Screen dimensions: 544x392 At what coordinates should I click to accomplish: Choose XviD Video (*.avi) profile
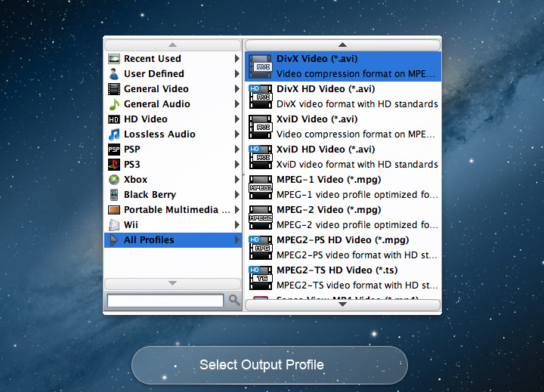point(343,127)
